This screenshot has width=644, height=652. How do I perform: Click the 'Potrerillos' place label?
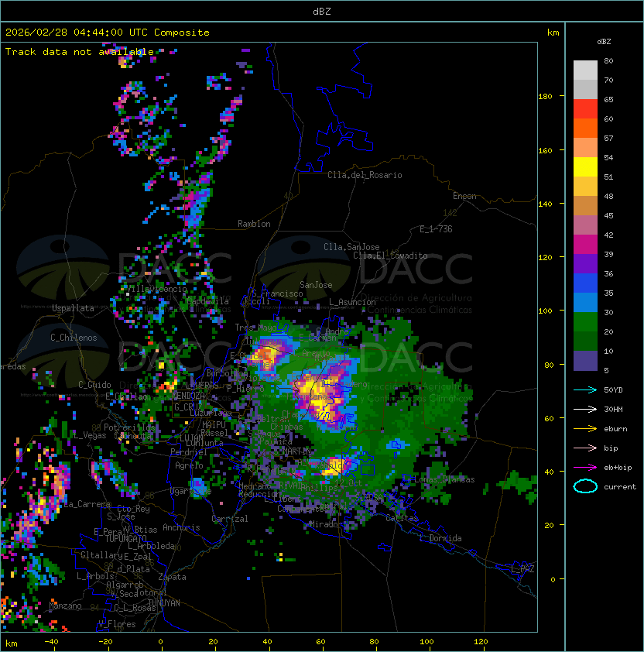click(x=129, y=427)
